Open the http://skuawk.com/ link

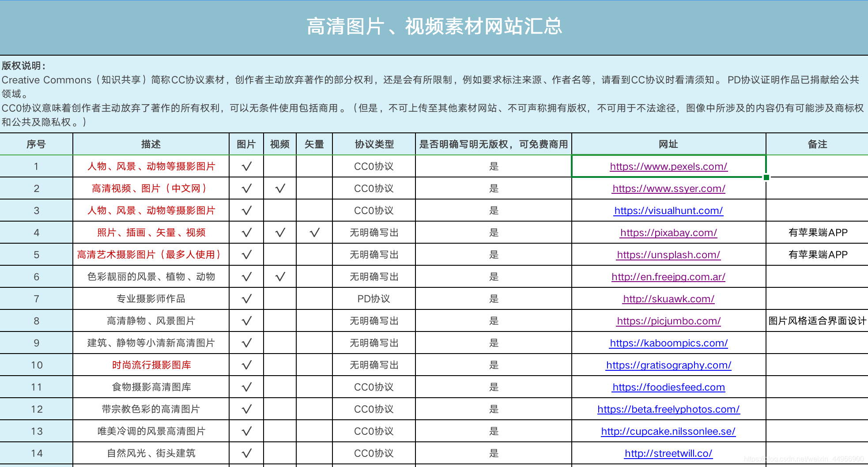[x=668, y=299]
